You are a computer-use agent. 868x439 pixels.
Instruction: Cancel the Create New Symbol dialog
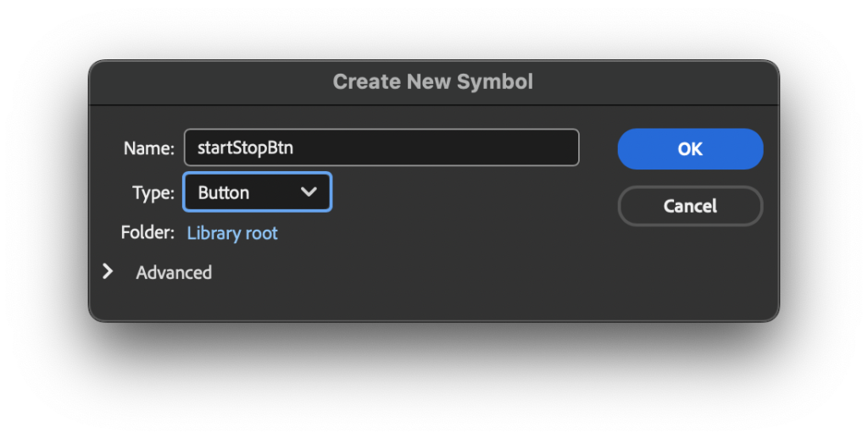point(690,206)
